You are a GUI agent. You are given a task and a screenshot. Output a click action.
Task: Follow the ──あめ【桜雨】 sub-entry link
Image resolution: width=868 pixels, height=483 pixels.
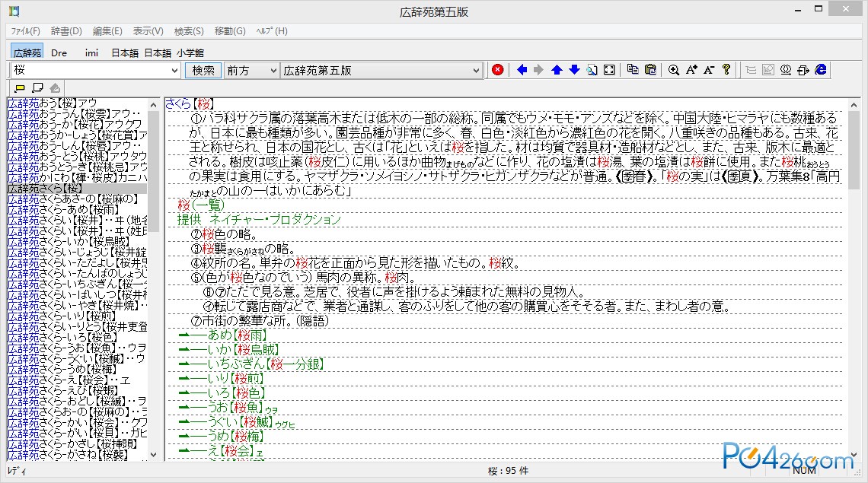tap(223, 335)
